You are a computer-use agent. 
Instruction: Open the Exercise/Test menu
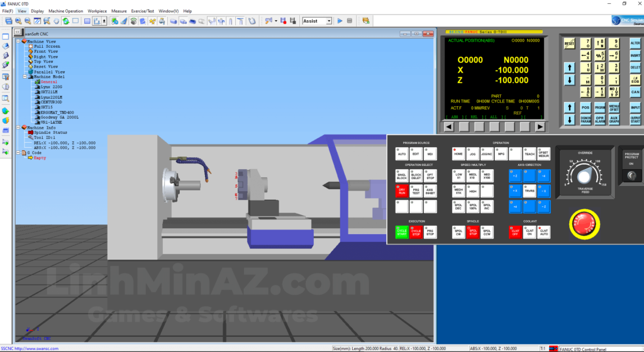pyautogui.click(x=143, y=11)
